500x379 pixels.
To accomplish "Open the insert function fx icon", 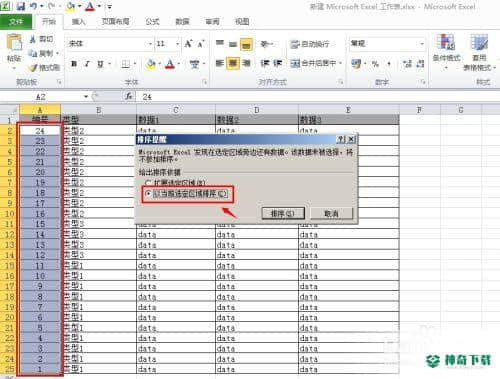I will pos(129,97).
